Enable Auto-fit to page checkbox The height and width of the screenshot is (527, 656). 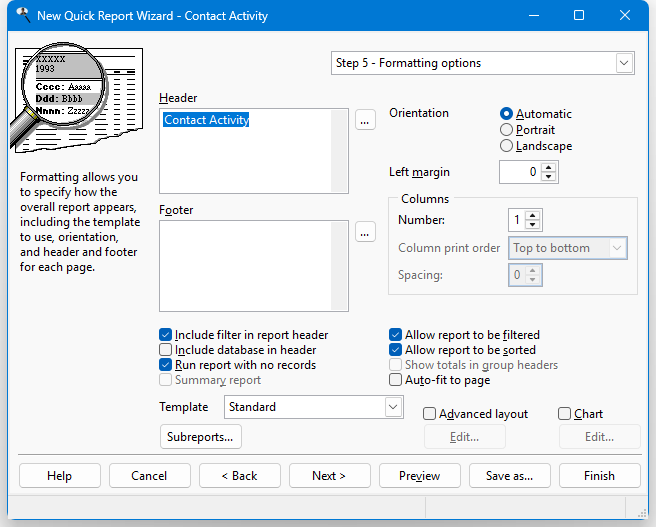(396, 380)
